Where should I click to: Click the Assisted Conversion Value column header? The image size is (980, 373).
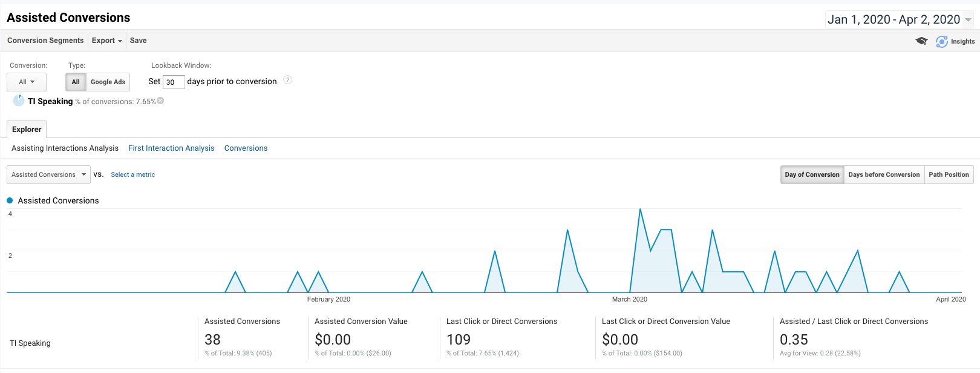click(x=361, y=322)
